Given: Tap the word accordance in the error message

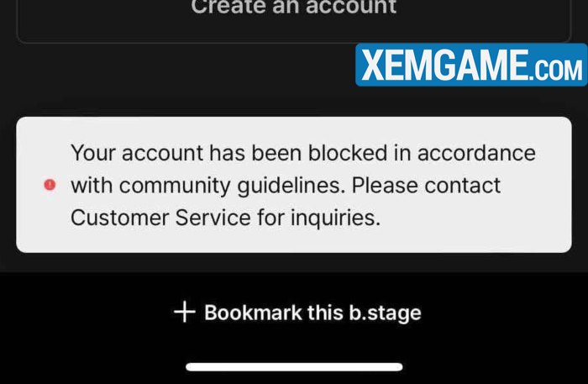Looking at the screenshot, I should pyautogui.click(x=476, y=153).
